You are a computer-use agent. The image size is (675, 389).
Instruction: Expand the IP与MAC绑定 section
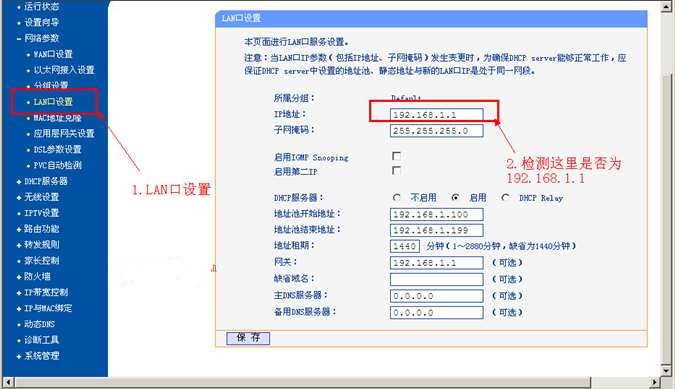click(48, 309)
